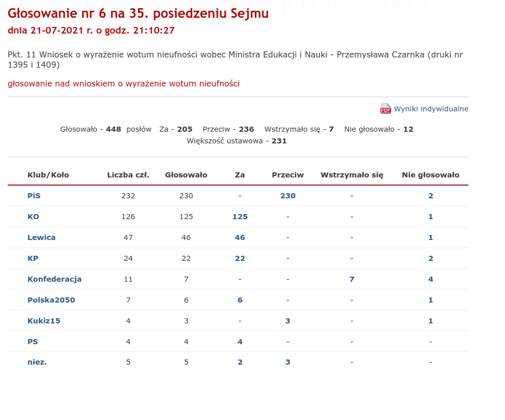Click the red text głosowanie nad wnioskiem
This screenshot has width=505, height=420.
click(x=124, y=84)
